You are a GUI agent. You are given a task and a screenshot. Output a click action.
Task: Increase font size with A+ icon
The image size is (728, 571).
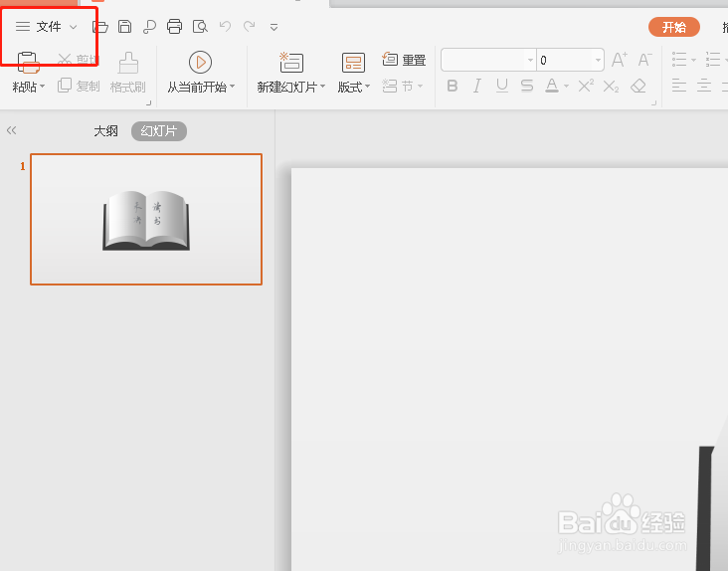point(619,60)
